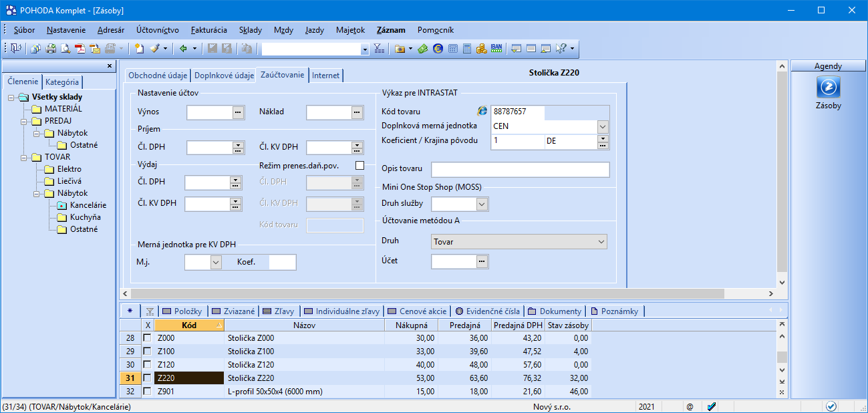868x413 pixels.
Task: Open the Doplnková merná jednotka dropdown
Action: pos(602,126)
